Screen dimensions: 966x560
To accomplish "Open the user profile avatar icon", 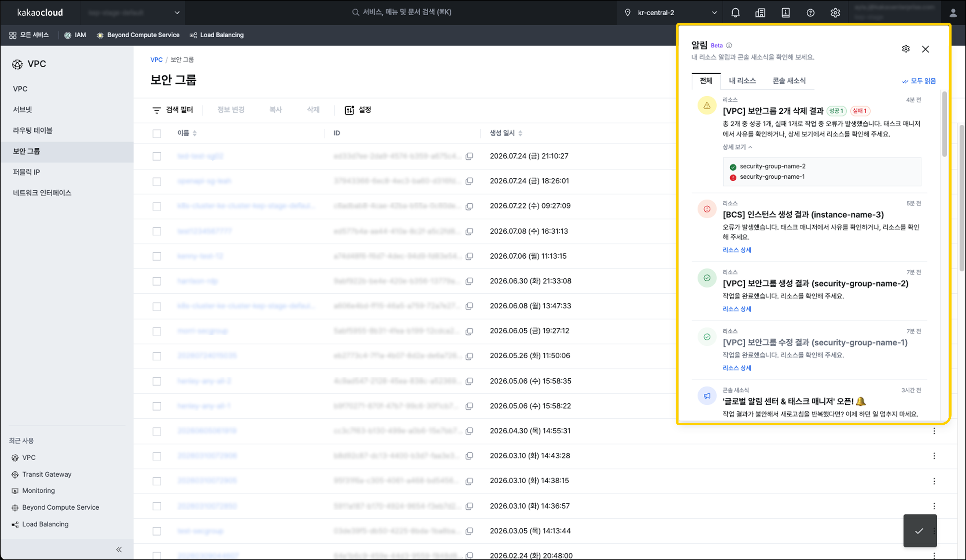I will tap(953, 13).
